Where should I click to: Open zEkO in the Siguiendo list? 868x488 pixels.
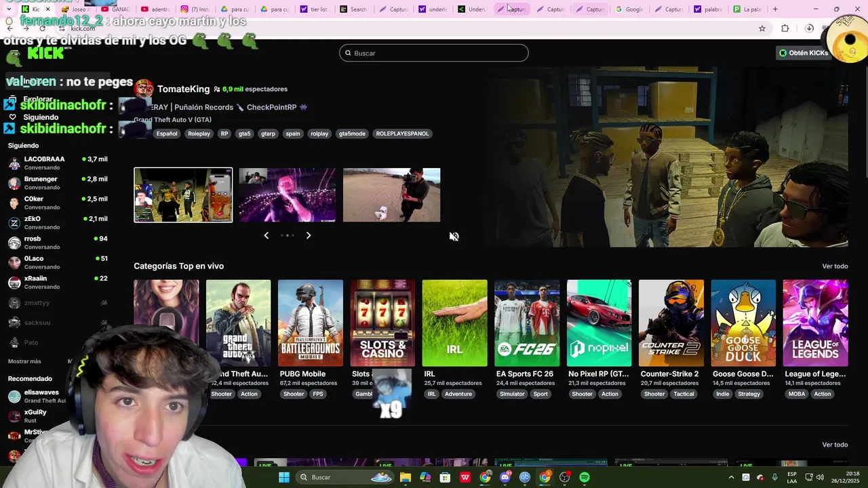click(58, 222)
